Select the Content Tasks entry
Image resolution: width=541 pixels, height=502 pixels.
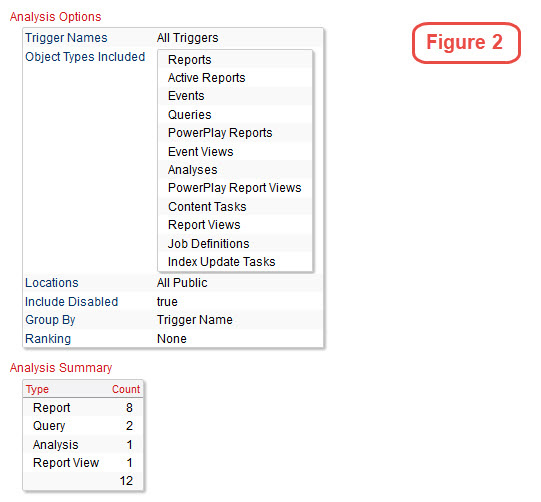(x=207, y=207)
